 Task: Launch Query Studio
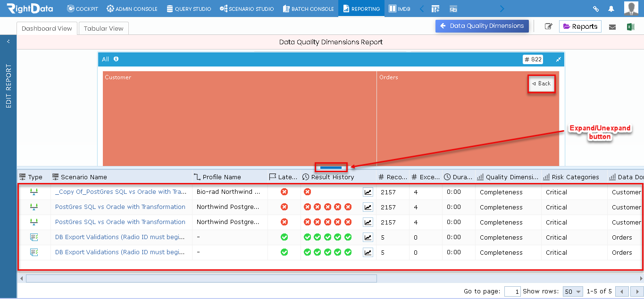(188, 8)
